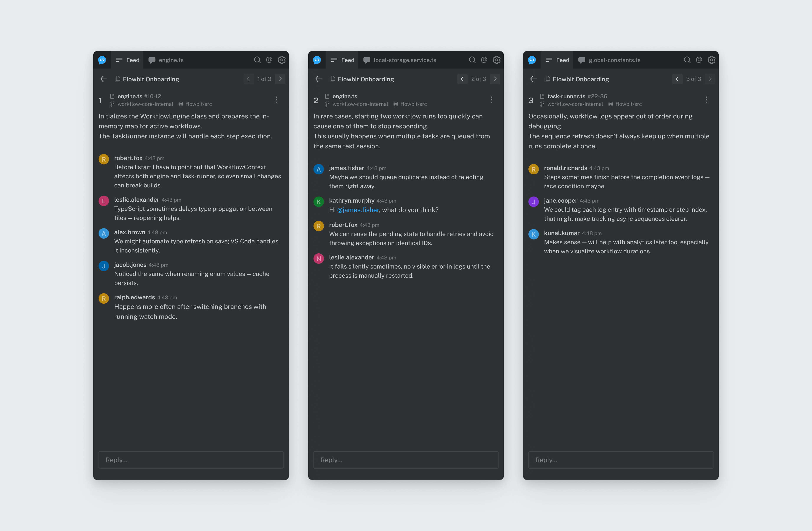
Task: Go to the previous step in the 3 of 3 panel
Action: pos(677,79)
